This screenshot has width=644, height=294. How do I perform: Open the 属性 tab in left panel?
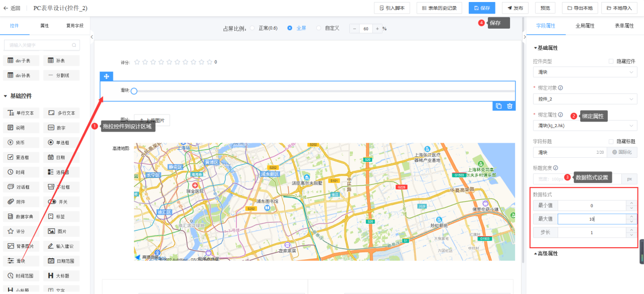tap(45, 26)
